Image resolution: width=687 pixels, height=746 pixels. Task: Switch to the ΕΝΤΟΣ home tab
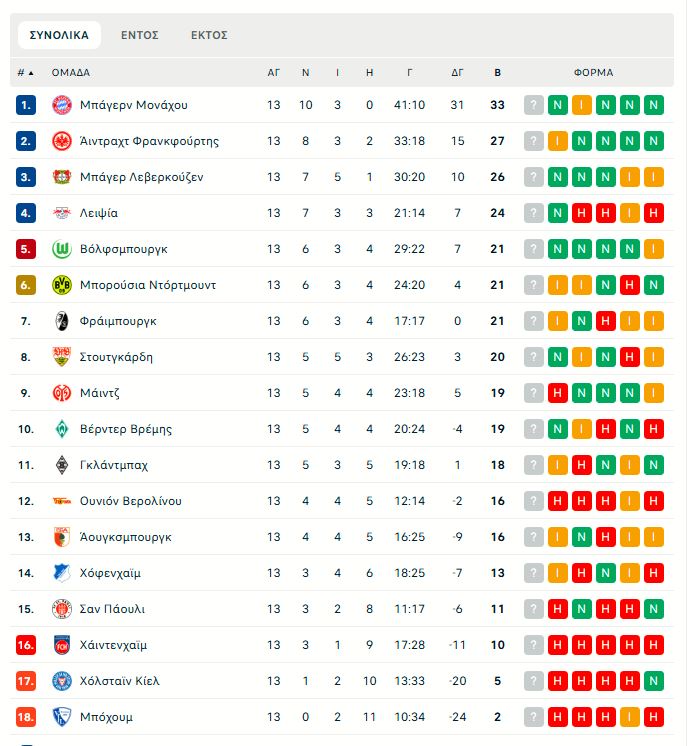[140, 35]
